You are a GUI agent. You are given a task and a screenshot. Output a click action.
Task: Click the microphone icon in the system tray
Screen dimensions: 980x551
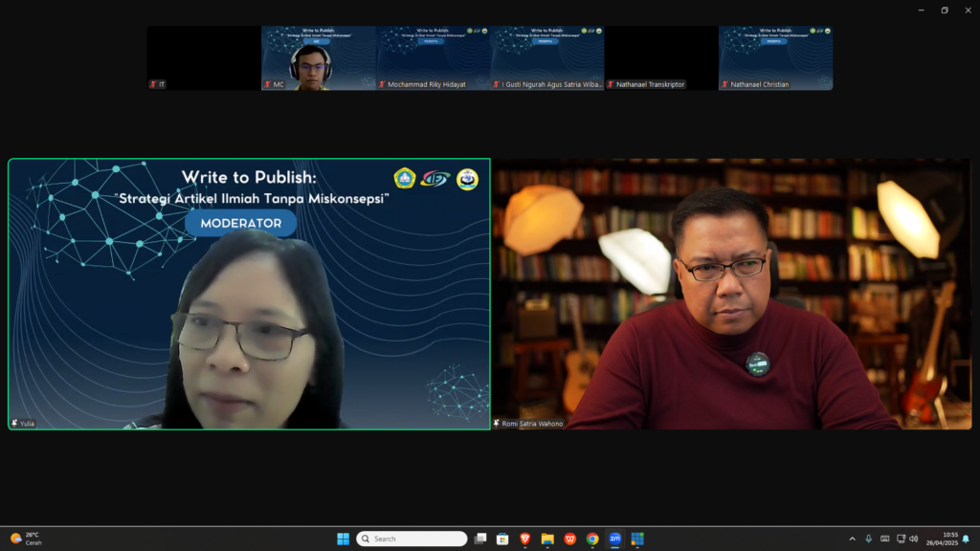pyautogui.click(x=869, y=539)
